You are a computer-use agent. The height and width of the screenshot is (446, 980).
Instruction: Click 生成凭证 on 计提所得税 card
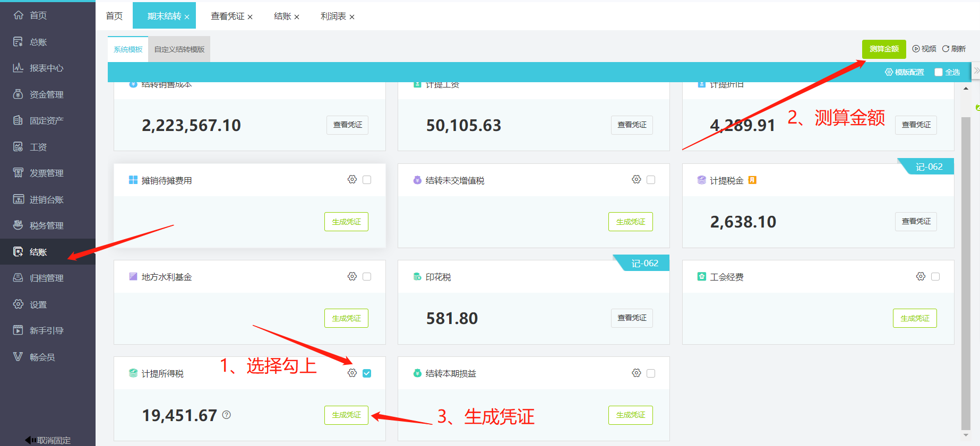click(346, 415)
